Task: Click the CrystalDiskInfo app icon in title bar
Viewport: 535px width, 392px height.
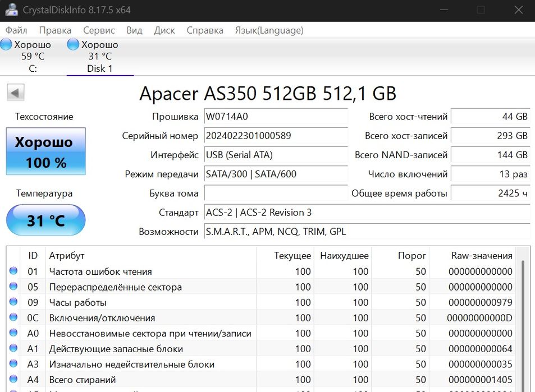Action: [x=11, y=10]
